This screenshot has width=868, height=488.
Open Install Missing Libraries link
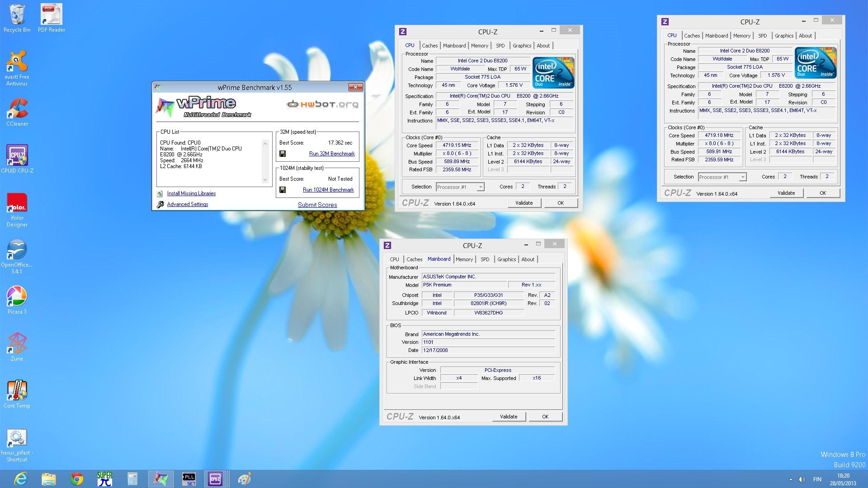[191, 193]
